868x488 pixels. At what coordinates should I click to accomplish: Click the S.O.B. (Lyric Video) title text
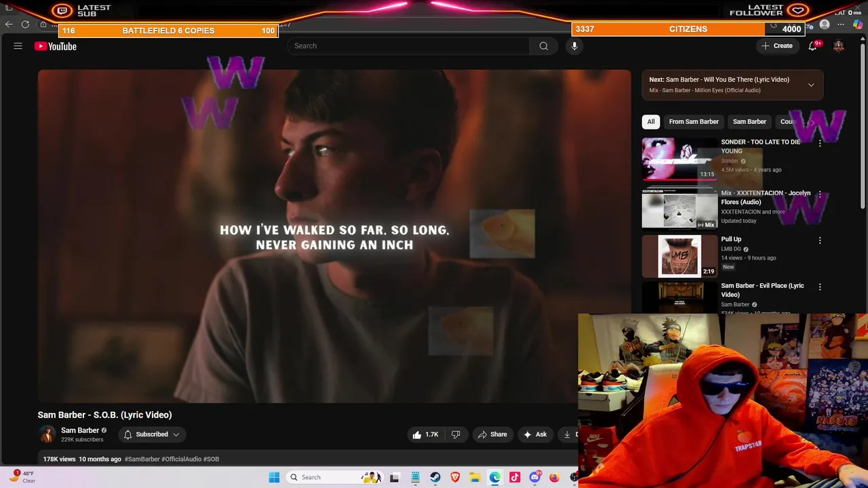104,415
